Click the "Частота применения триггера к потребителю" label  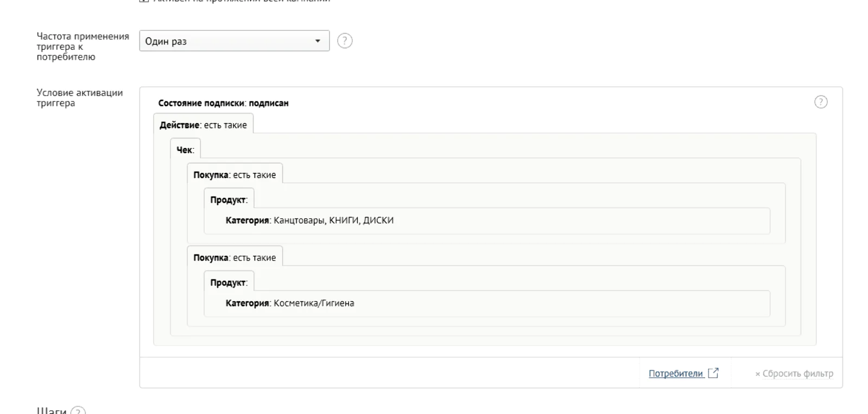click(x=83, y=46)
